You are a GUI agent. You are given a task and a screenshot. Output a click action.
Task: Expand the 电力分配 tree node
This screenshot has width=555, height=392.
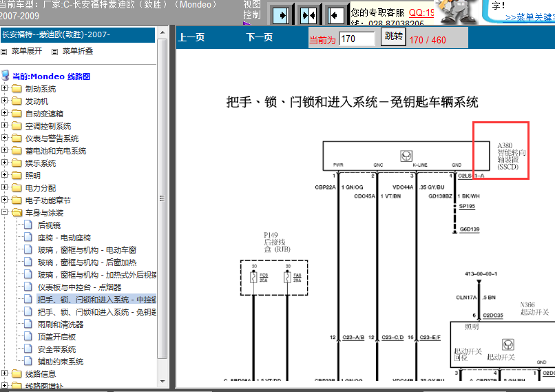point(4,187)
